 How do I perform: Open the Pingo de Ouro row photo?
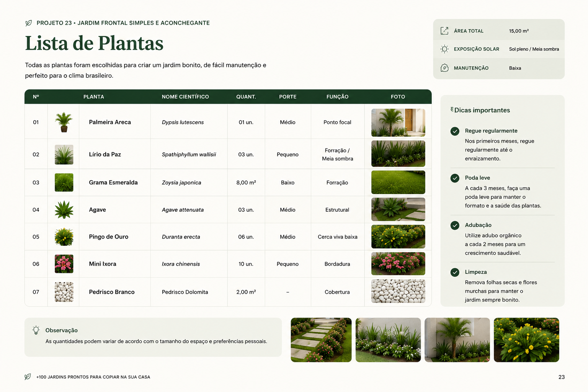pos(398,237)
